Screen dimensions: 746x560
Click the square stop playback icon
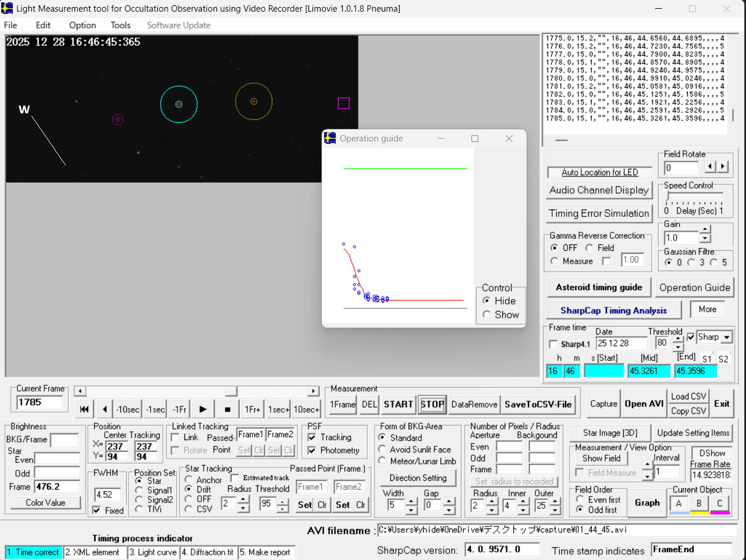[227, 409]
